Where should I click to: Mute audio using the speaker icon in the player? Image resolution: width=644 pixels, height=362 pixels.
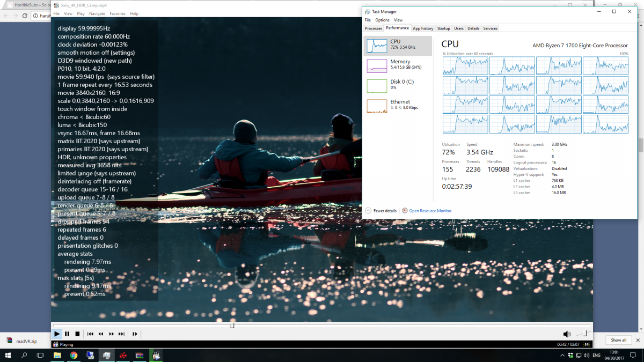coord(567,334)
